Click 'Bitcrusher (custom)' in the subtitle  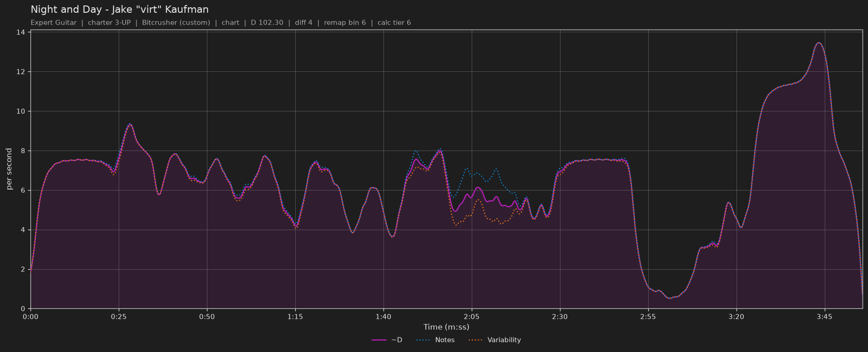click(176, 22)
